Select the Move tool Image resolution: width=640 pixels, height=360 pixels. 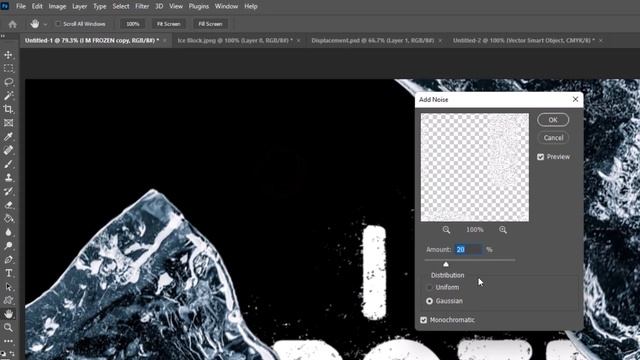point(8,55)
